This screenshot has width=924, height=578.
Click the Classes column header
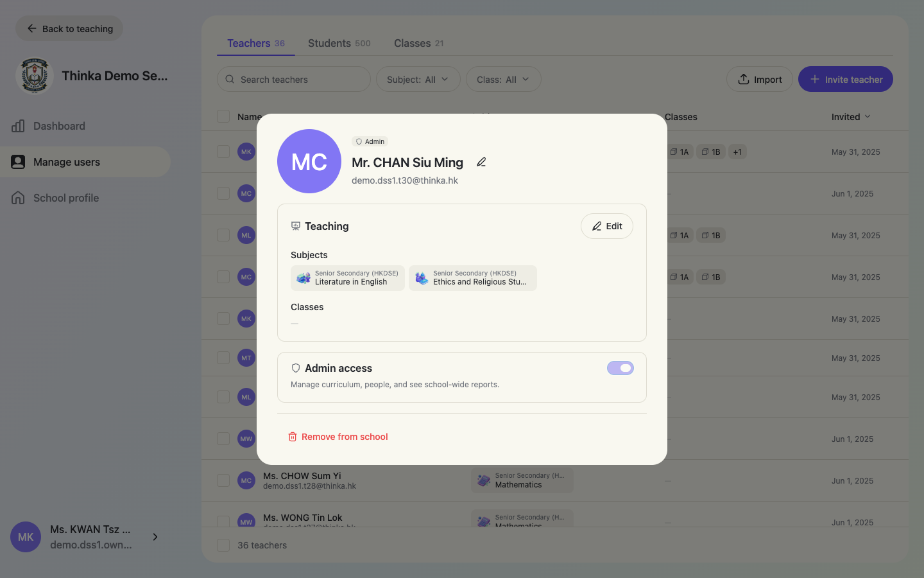pyautogui.click(x=681, y=117)
